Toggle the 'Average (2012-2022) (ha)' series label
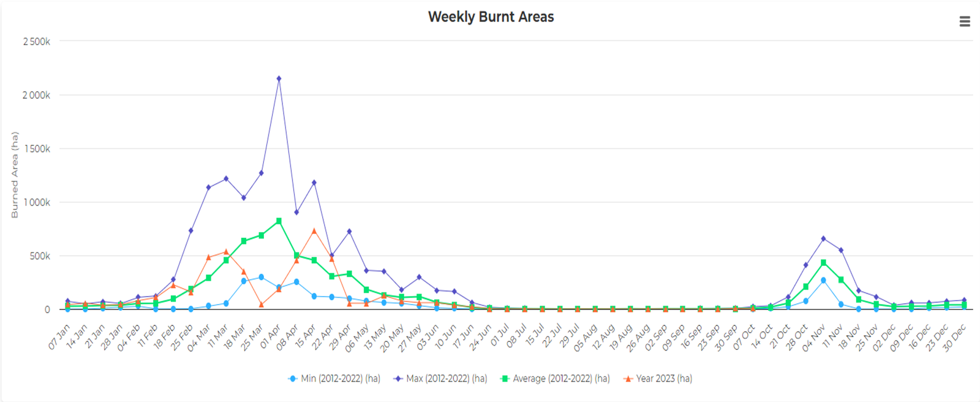 (x=561, y=379)
